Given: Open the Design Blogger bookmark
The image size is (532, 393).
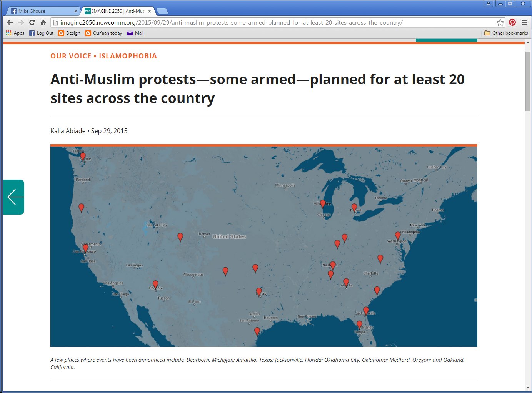Looking at the screenshot, I should (x=69, y=33).
